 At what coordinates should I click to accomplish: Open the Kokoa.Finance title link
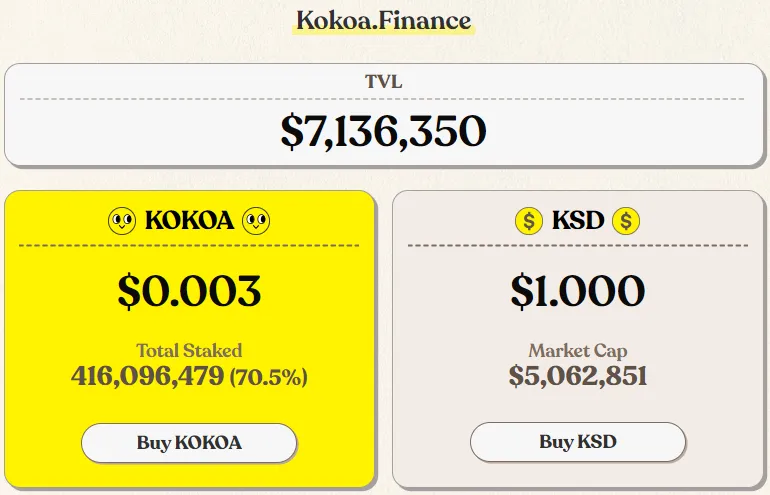pos(384,20)
